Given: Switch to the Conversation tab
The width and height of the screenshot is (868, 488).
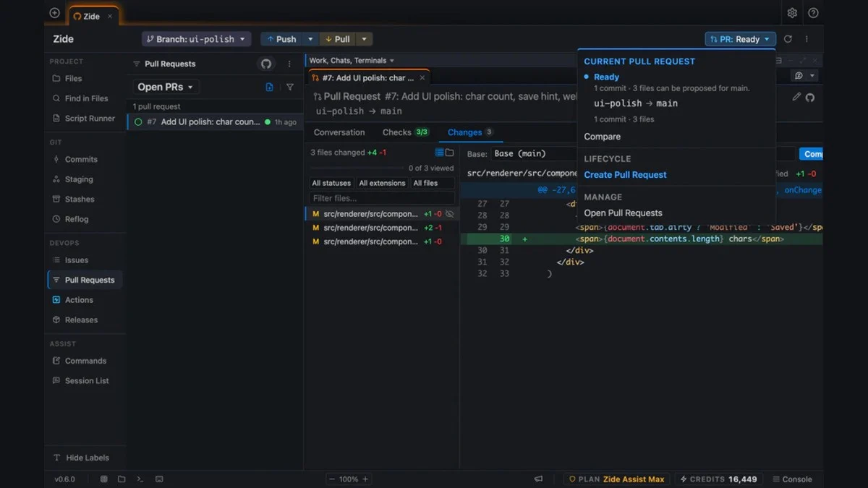Looking at the screenshot, I should click(x=339, y=132).
